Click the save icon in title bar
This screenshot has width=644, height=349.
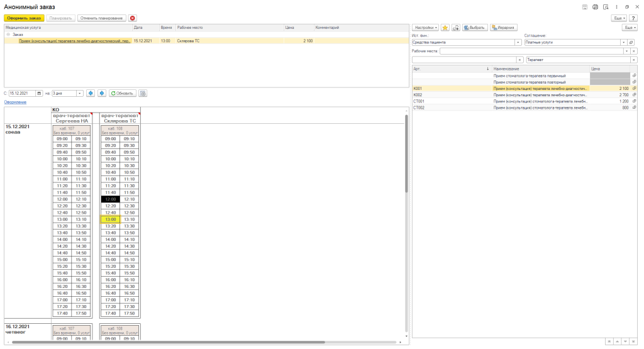585,6
